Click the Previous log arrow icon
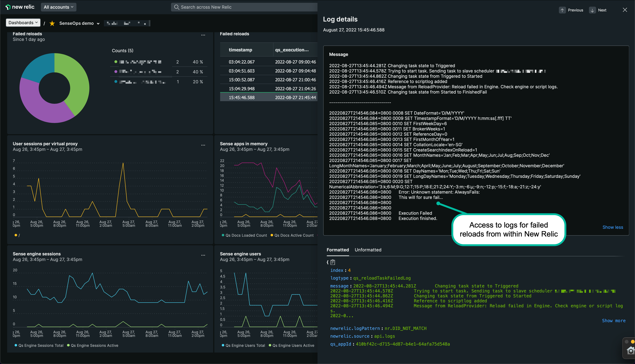This screenshot has height=364, width=635. (562, 10)
